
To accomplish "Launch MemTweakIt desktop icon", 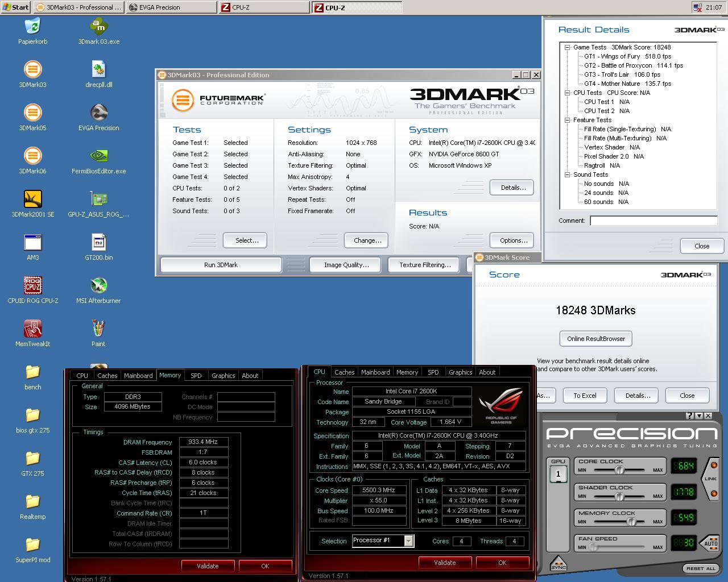I will pyautogui.click(x=32, y=334).
